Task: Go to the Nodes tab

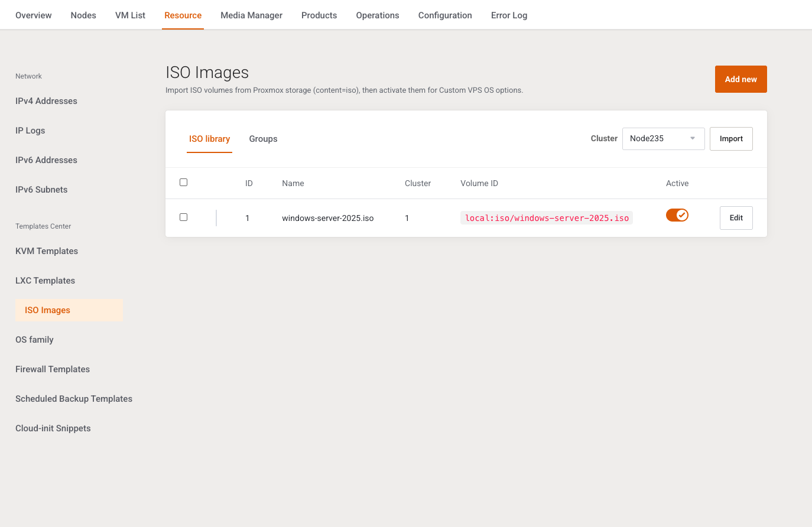Action: pos(83,15)
